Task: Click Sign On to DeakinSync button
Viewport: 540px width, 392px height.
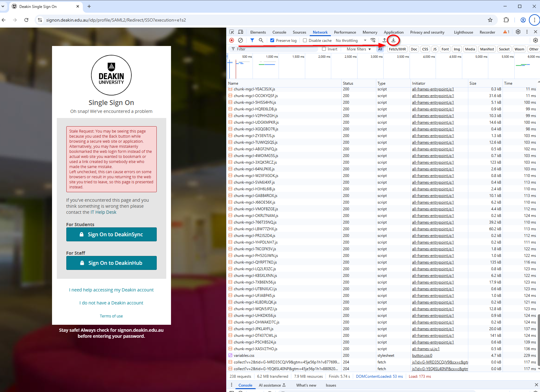Action: point(111,234)
